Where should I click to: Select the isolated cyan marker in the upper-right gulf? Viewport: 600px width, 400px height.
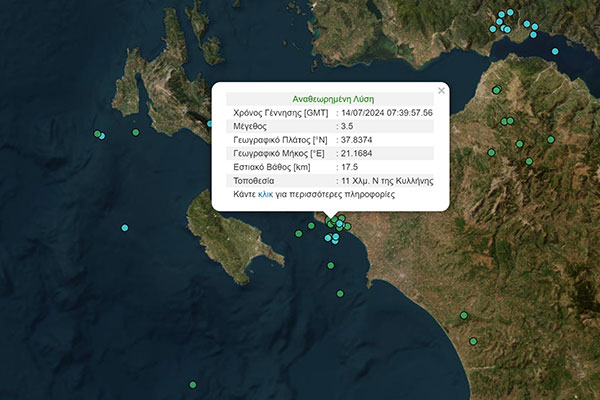tap(555, 51)
